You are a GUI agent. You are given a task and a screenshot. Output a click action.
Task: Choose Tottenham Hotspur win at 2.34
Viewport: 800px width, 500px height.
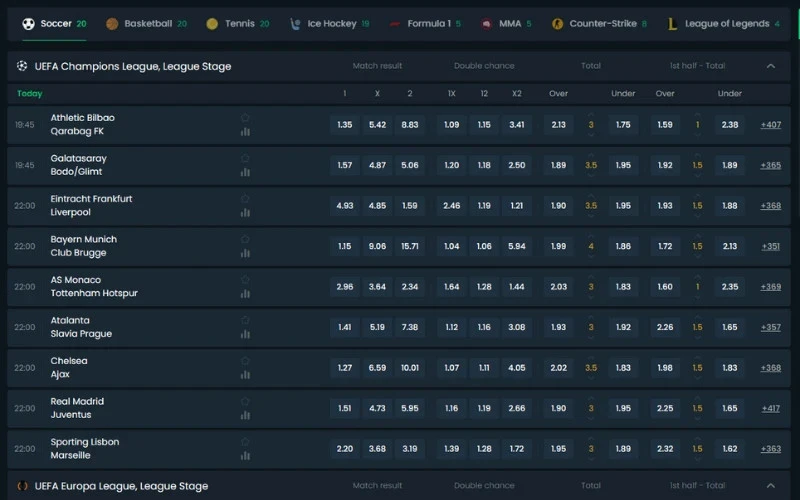(x=410, y=287)
